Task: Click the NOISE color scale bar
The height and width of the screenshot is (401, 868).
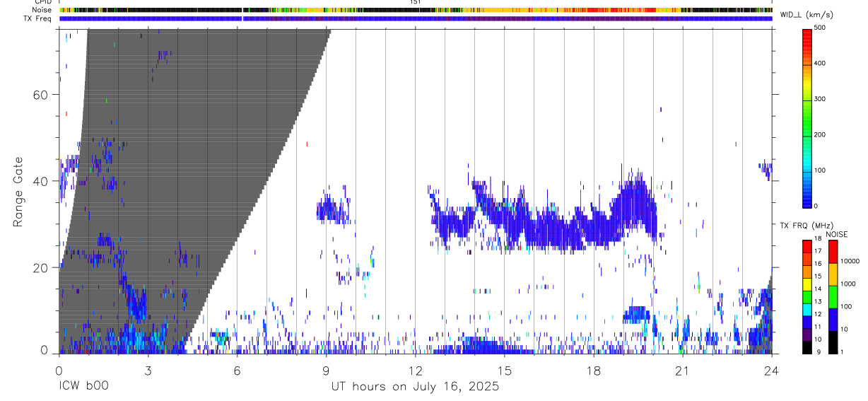Action: (833, 296)
